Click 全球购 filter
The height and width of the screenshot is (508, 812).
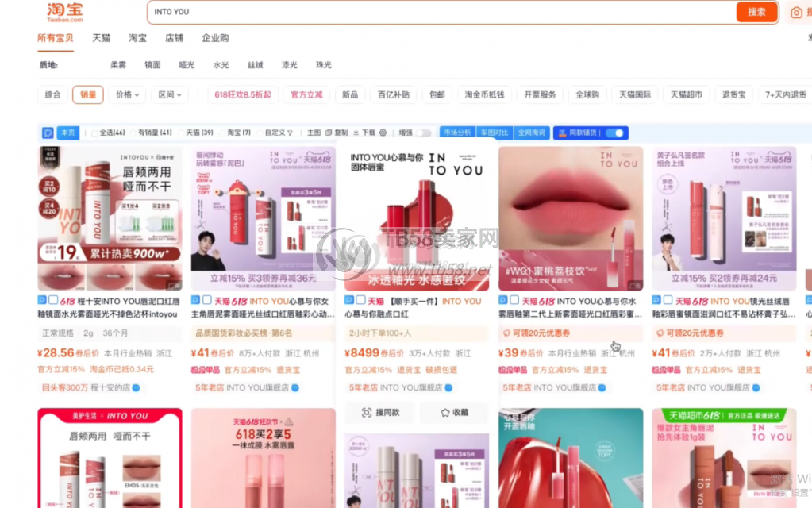click(587, 94)
